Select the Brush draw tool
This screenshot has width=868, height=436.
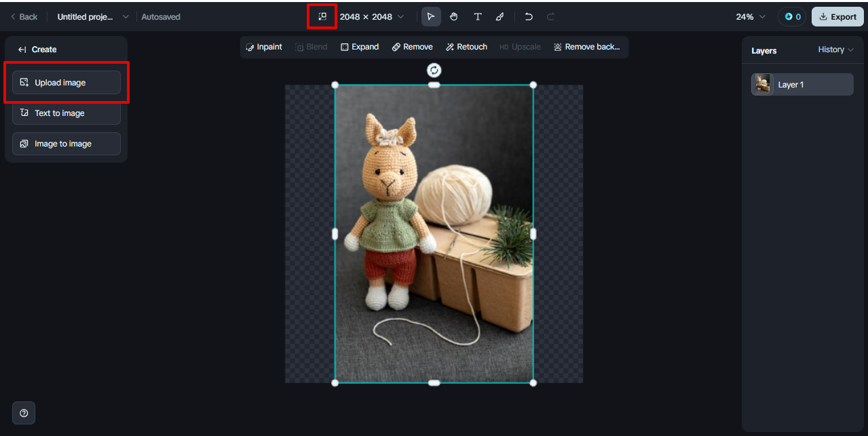(x=500, y=17)
